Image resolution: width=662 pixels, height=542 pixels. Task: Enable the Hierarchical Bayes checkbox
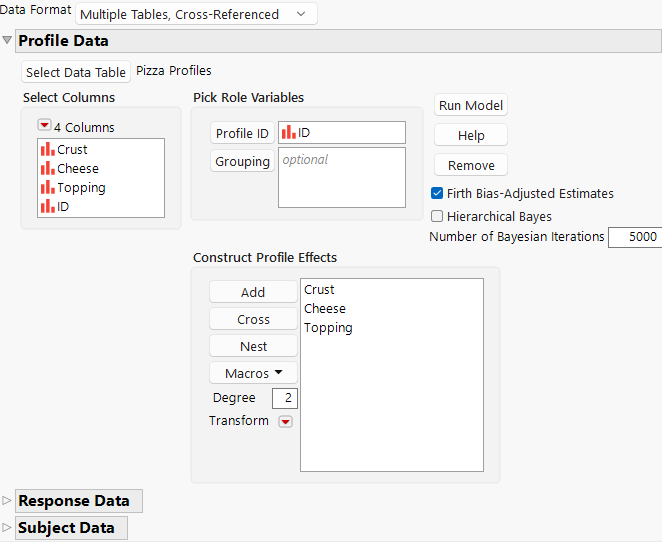[437, 216]
